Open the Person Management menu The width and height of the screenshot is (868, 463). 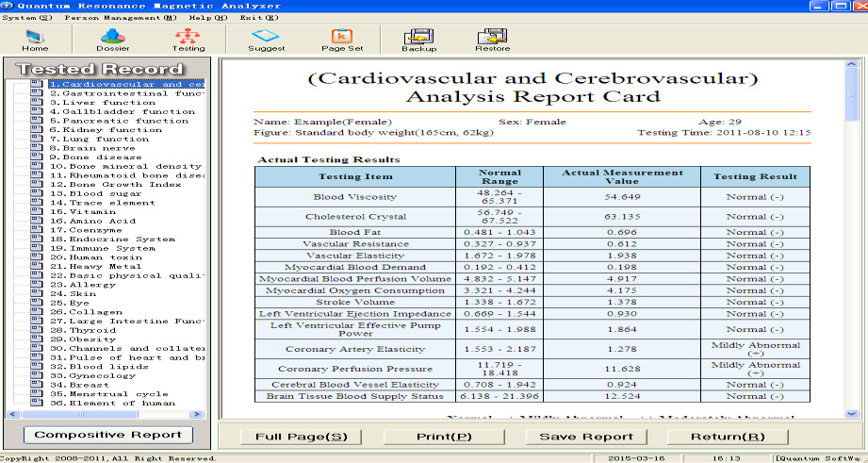coord(120,17)
